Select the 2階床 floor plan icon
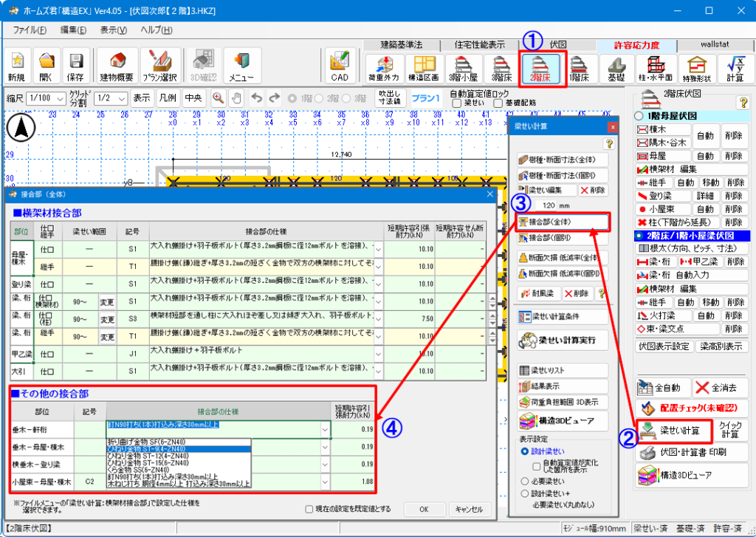 [544, 67]
